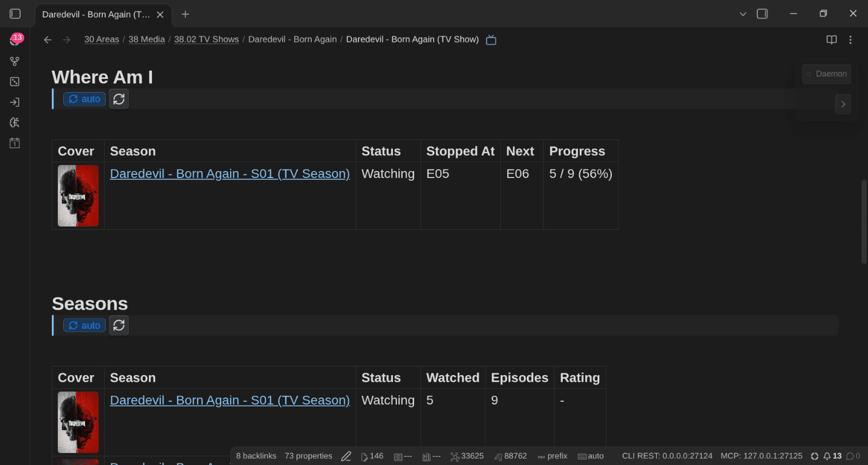
Task: Go to 38 Media breadcrumb
Action: point(147,39)
